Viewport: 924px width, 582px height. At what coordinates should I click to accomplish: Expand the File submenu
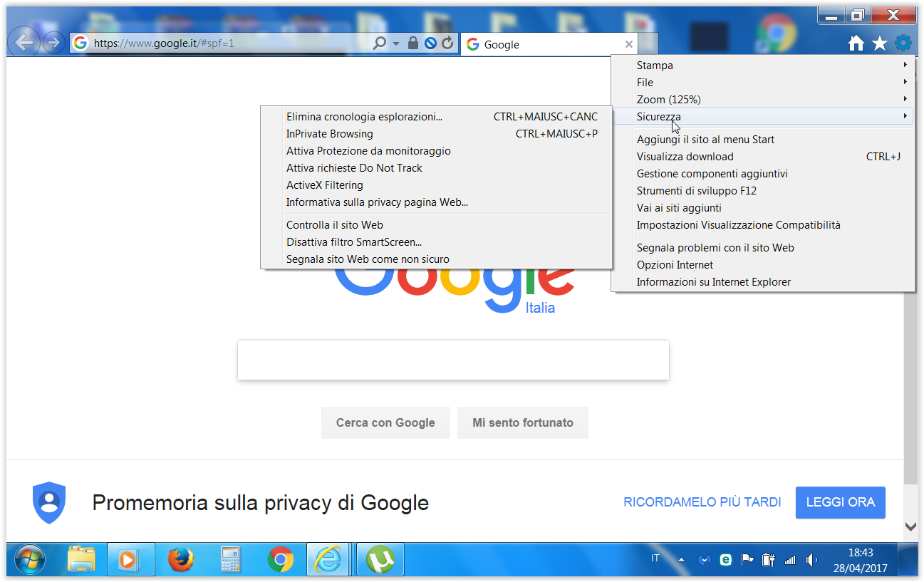[x=763, y=82]
